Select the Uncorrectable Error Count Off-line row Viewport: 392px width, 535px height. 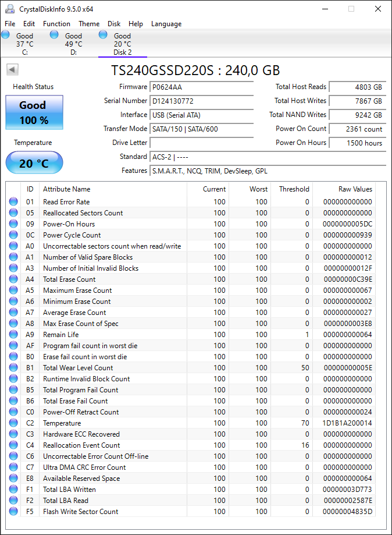click(x=191, y=456)
